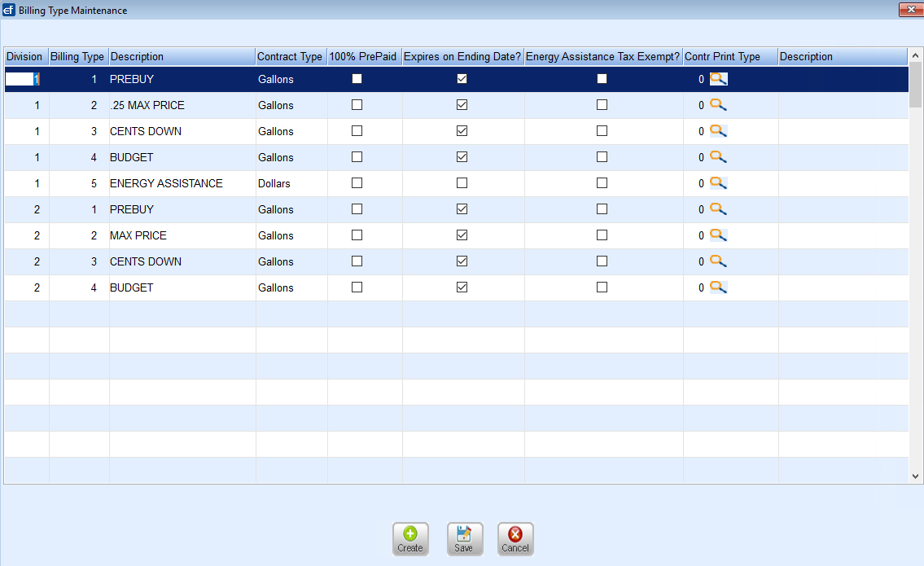Viewport: 924px width, 566px height.
Task: Click the Create button
Action: click(410, 539)
